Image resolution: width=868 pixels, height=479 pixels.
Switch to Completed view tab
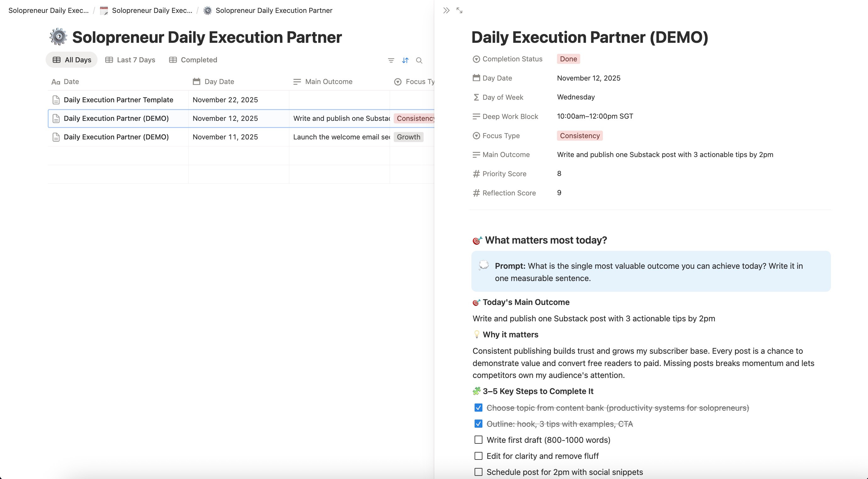click(x=193, y=60)
